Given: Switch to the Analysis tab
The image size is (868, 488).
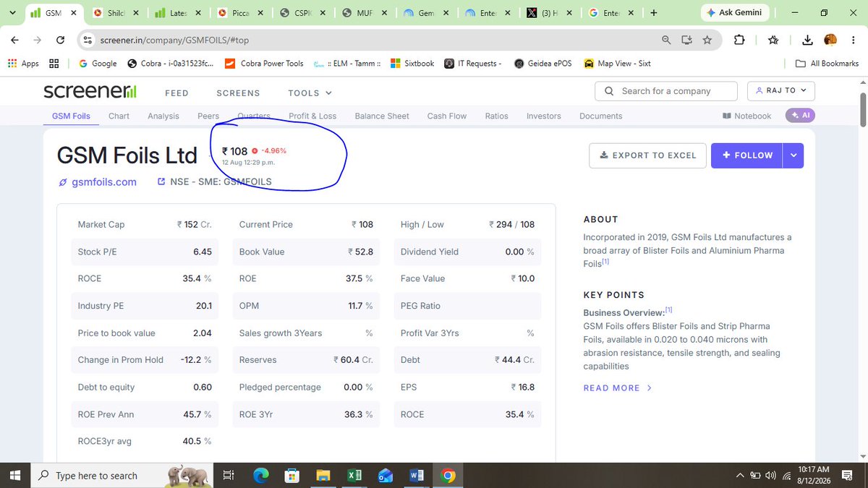Looking at the screenshot, I should pyautogui.click(x=163, y=116).
